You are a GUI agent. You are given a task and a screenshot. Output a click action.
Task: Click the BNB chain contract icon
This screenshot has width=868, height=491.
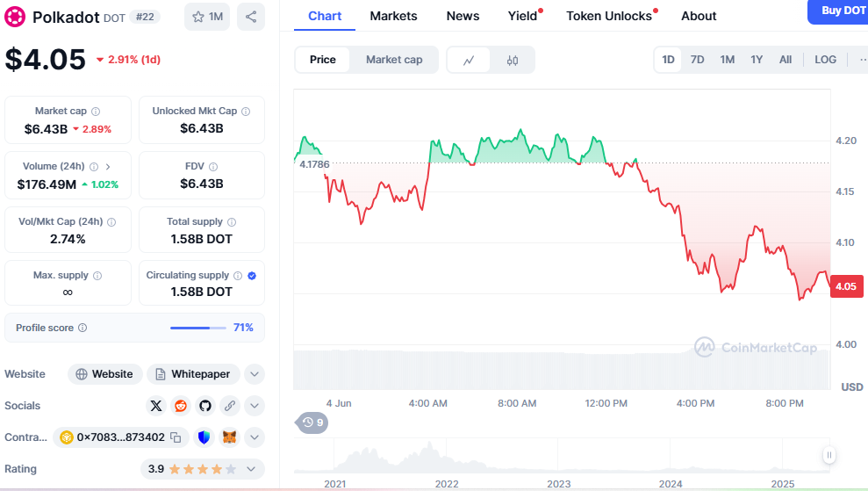[67, 437]
